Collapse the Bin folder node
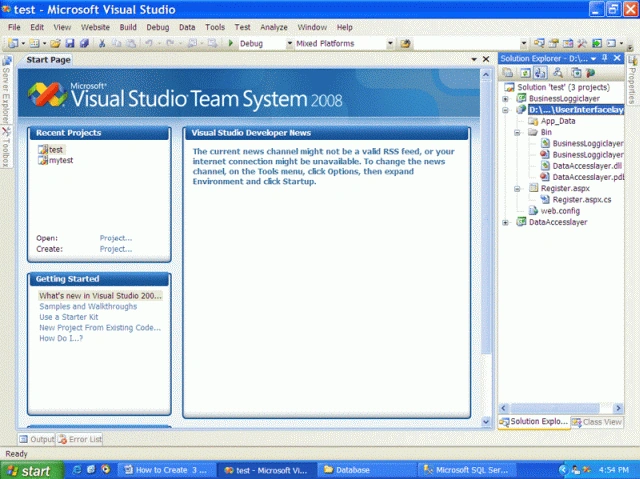The height and width of the screenshot is (479, 640). click(517, 133)
